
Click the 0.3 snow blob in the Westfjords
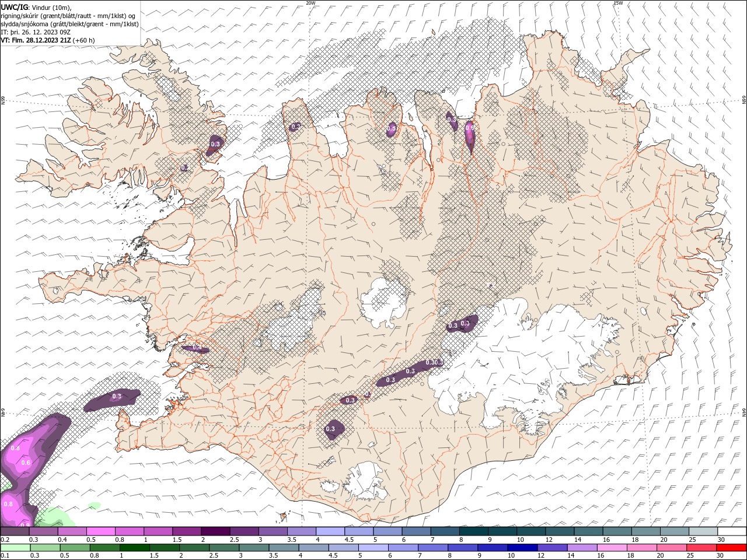tap(215, 144)
